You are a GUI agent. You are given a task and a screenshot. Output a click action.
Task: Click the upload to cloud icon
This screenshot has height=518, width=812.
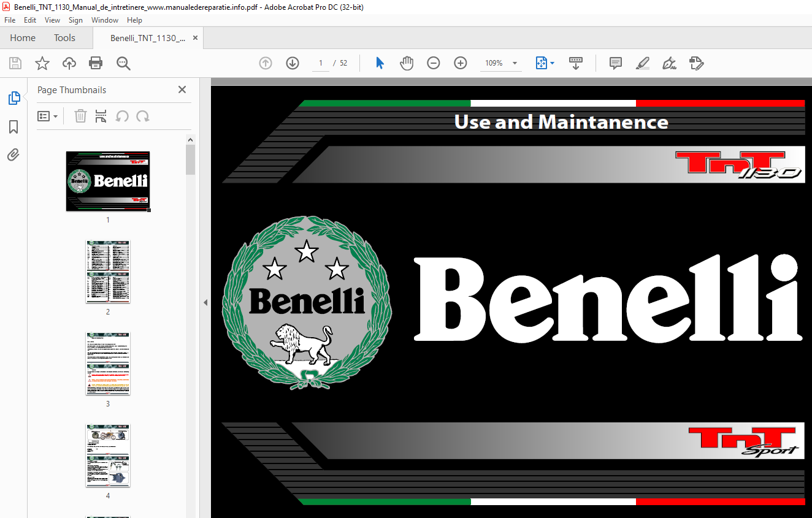click(69, 63)
